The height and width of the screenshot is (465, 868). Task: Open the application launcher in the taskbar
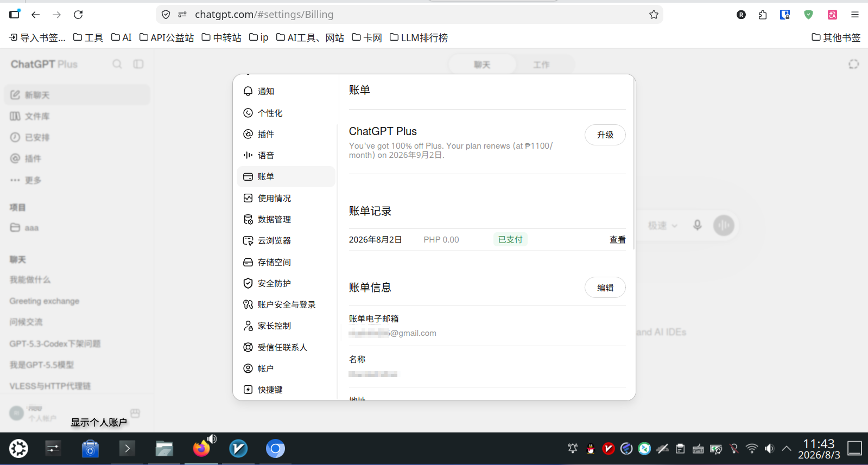[18, 448]
